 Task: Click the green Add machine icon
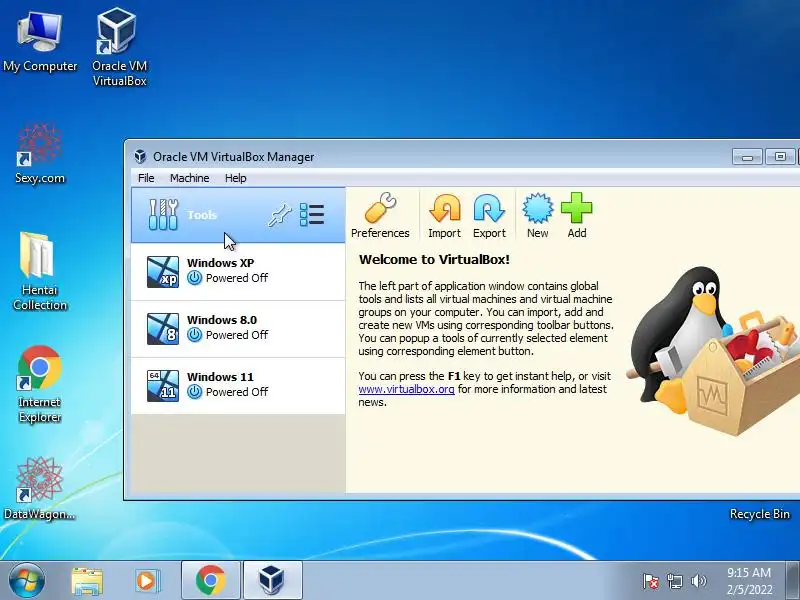(x=577, y=208)
